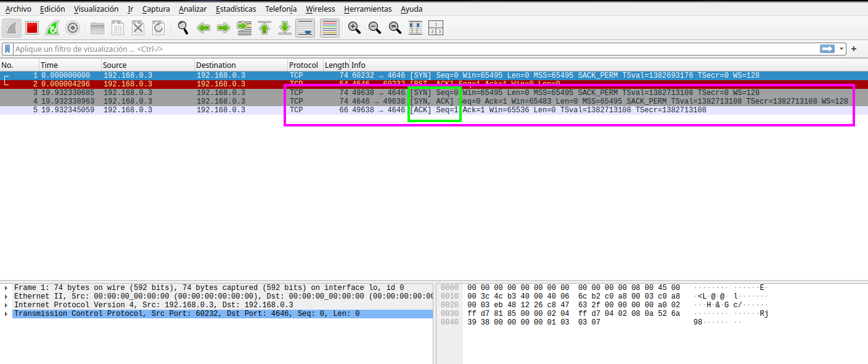Viewport: 868px width, 364px height.
Task: Select packet 1 SYN 60232 → 4646
Action: [434, 75]
